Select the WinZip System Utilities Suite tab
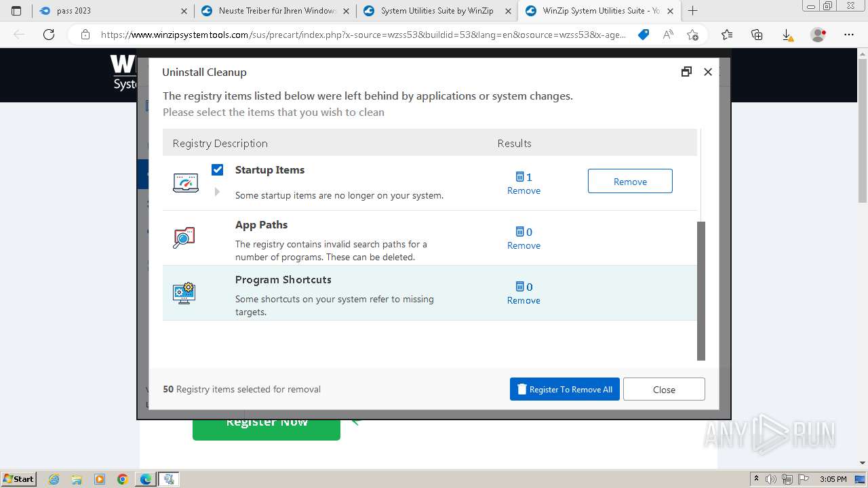Viewport: 868px width, 488px height. click(599, 11)
